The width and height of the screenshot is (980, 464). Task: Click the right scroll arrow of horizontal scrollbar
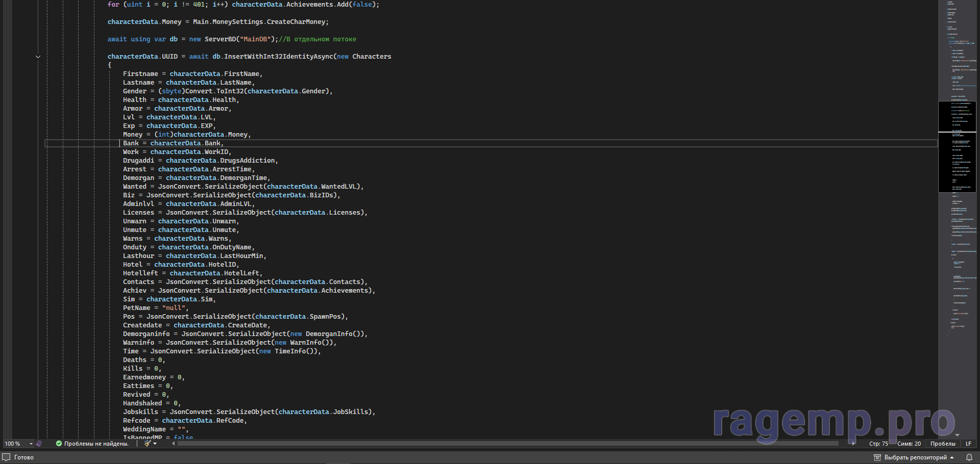[x=853, y=444]
